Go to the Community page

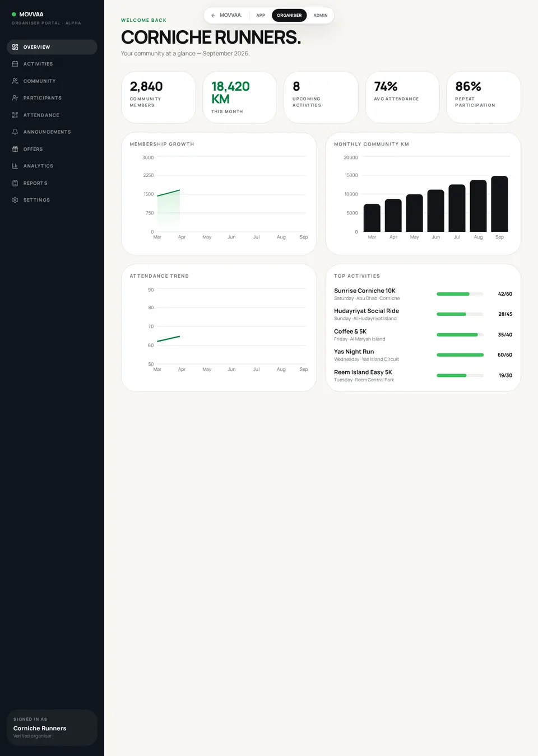click(52, 81)
